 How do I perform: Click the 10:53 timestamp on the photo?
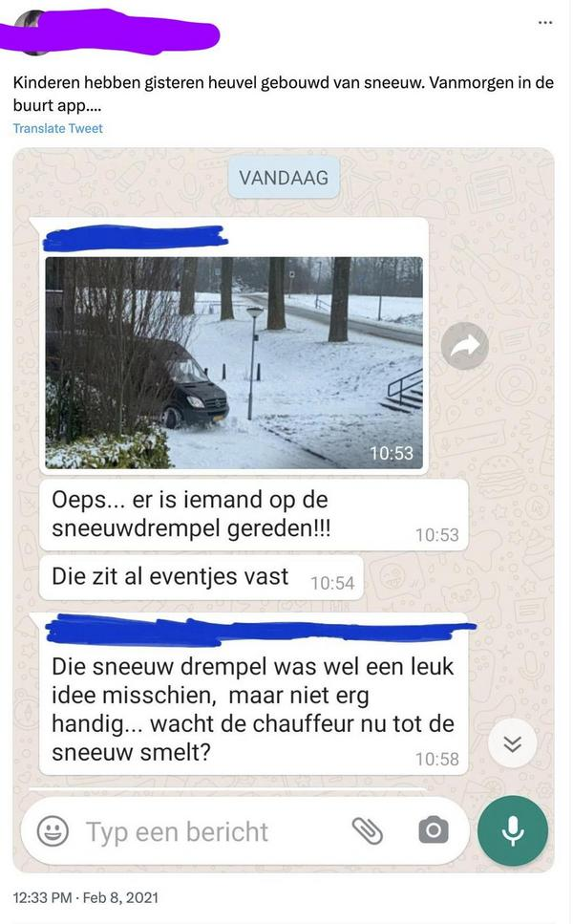391,453
